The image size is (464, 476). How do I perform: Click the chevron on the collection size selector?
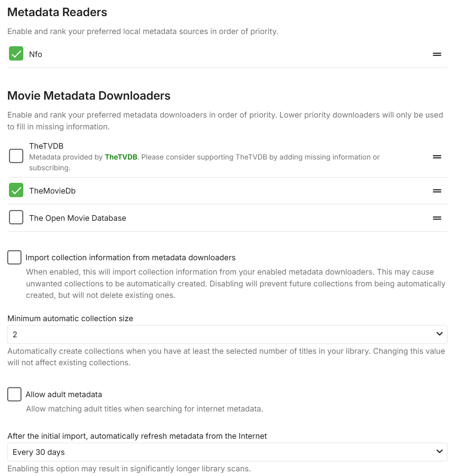coord(439,334)
